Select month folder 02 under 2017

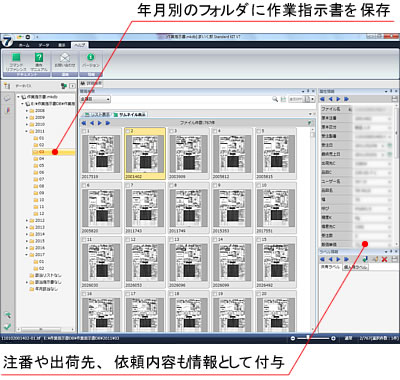click(x=39, y=268)
